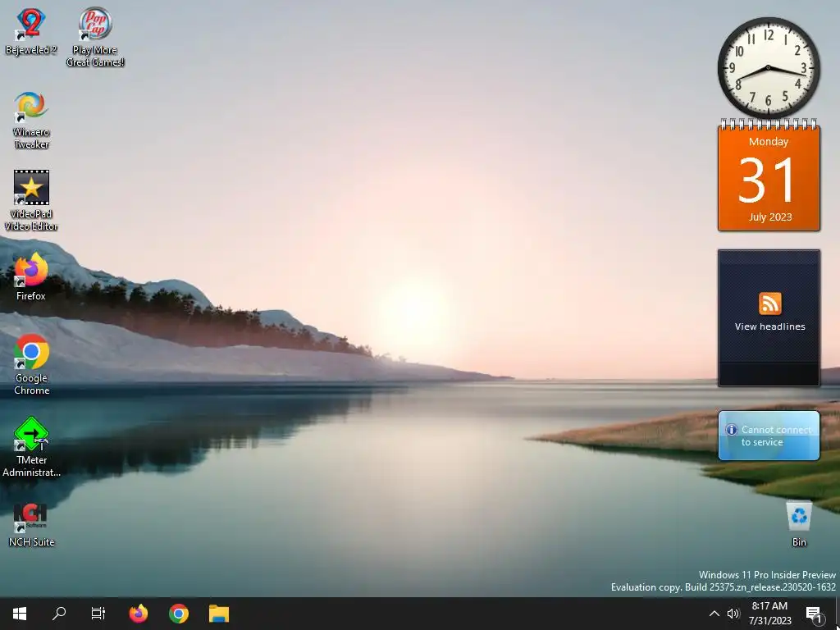Select the Firefox desktop icon
Viewport: 840px width, 630px height.
[x=31, y=276]
